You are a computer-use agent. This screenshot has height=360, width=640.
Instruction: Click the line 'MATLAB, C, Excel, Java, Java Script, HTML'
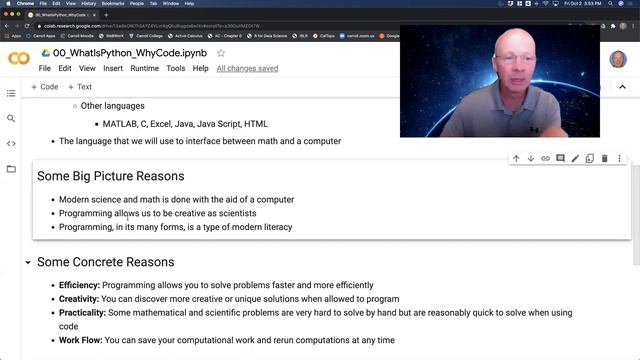pyautogui.click(x=185, y=124)
